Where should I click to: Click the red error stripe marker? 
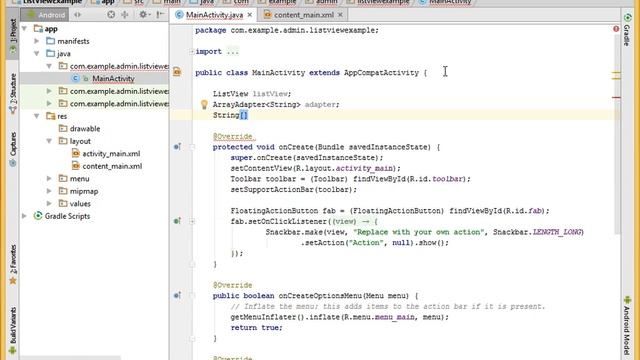point(616,97)
